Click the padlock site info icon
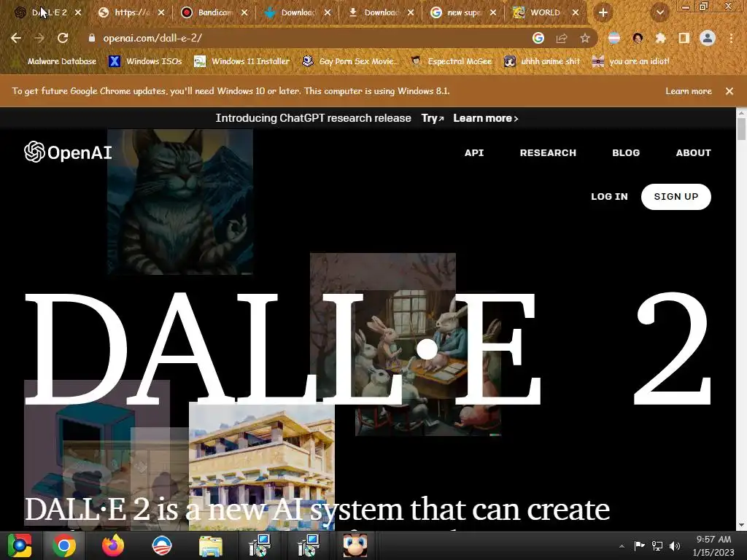This screenshot has width=747, height=560. [92, 38]
